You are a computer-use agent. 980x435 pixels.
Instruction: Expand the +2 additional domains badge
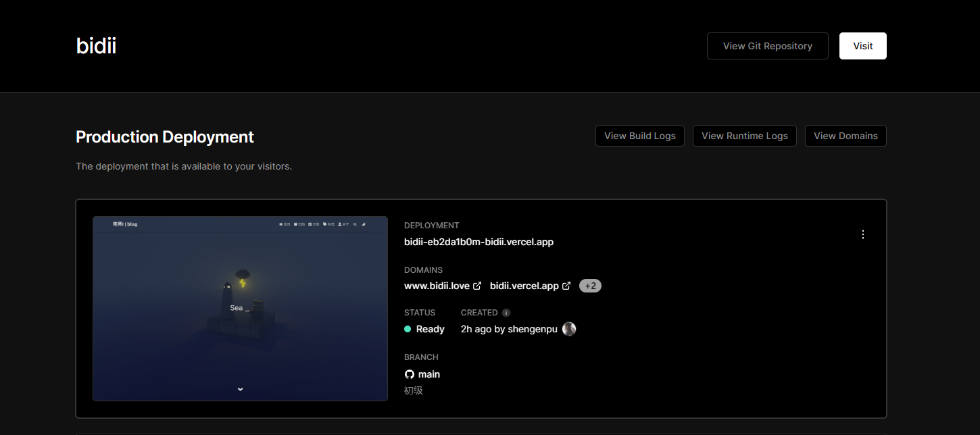pyautogui.click(x=590, y=286)
